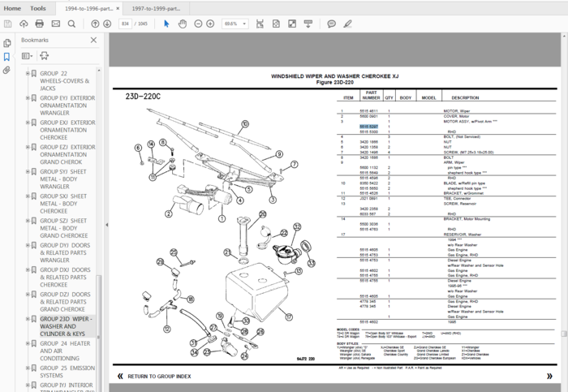Expand GROUP 22 Wheels-Covers & Jacks bookmark

point(28,73)
